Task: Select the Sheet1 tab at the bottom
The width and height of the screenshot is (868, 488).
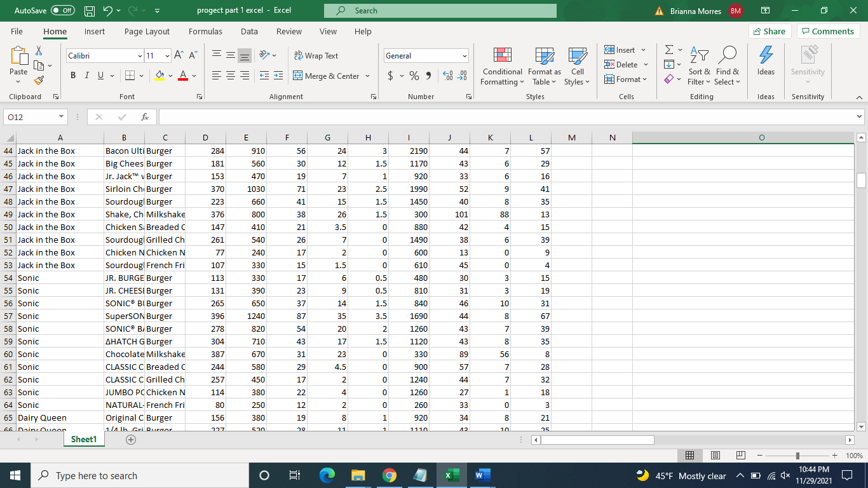Action: tap(83, 439)
